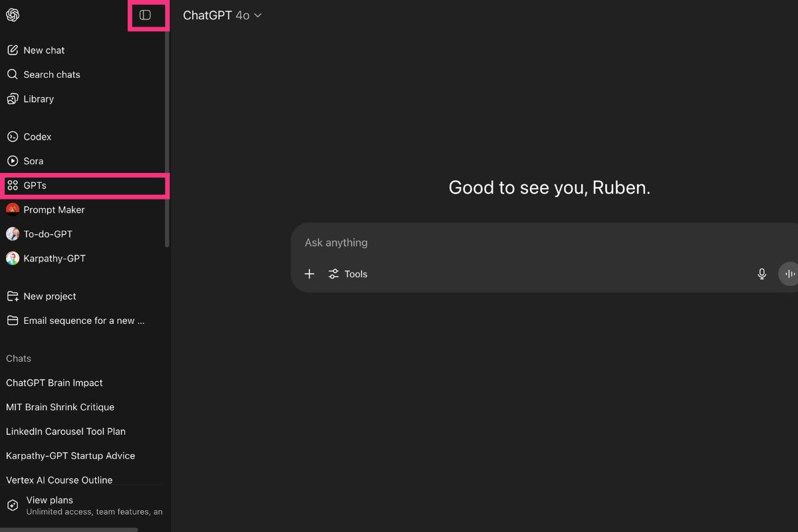Click the Ask anything input field
The width and height of the screenshot is (798, 532).
pos(545,243)
